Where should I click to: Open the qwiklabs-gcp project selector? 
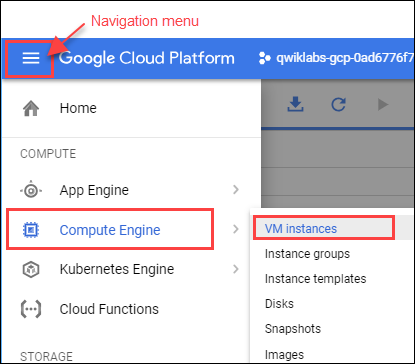[336, 58]
